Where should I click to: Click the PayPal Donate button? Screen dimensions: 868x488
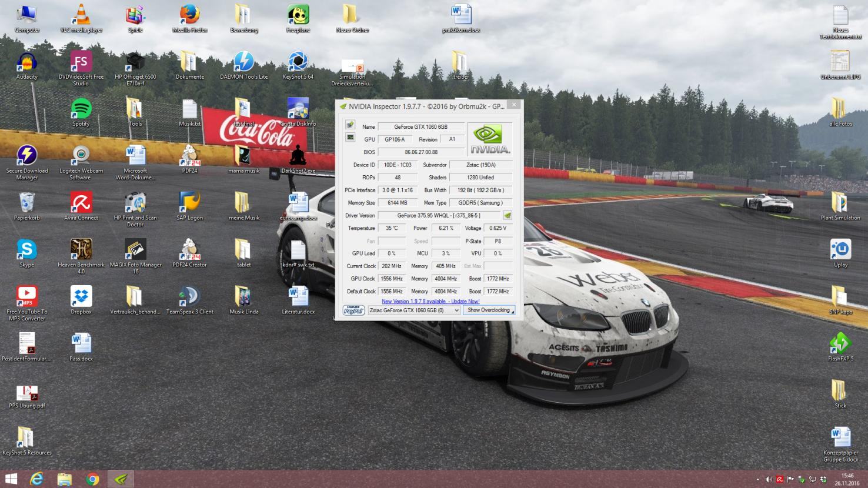pos(353,310)
